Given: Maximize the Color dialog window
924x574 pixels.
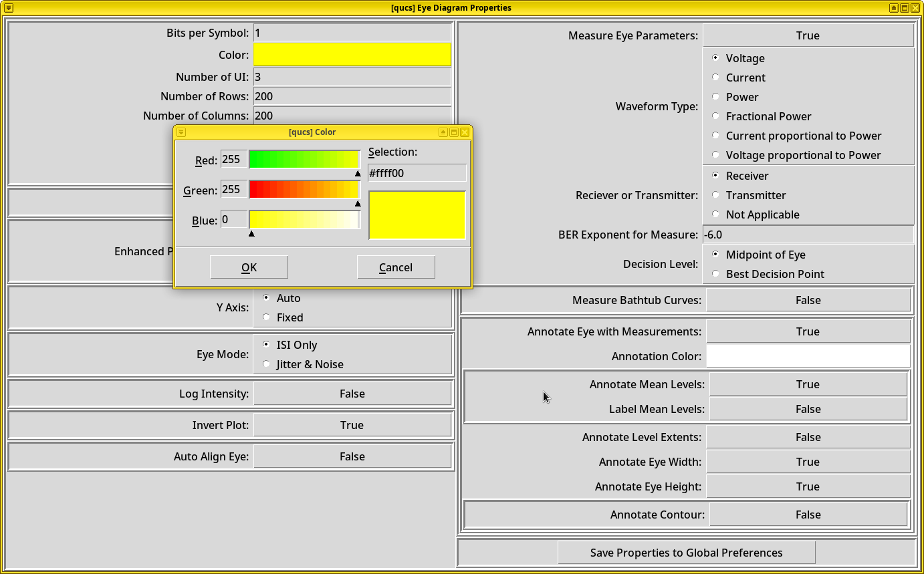Looking at the screenshot, I should coord(453,132).
